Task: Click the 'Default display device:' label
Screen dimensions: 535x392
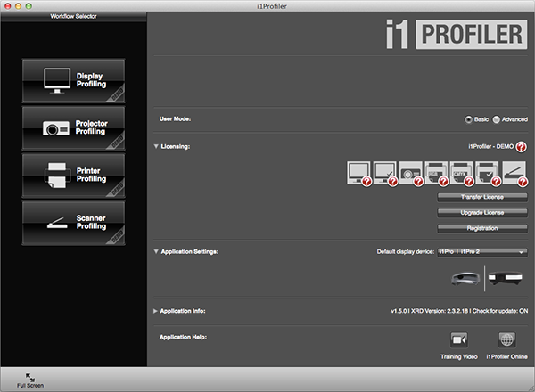Action: click(x=406, y=251)
